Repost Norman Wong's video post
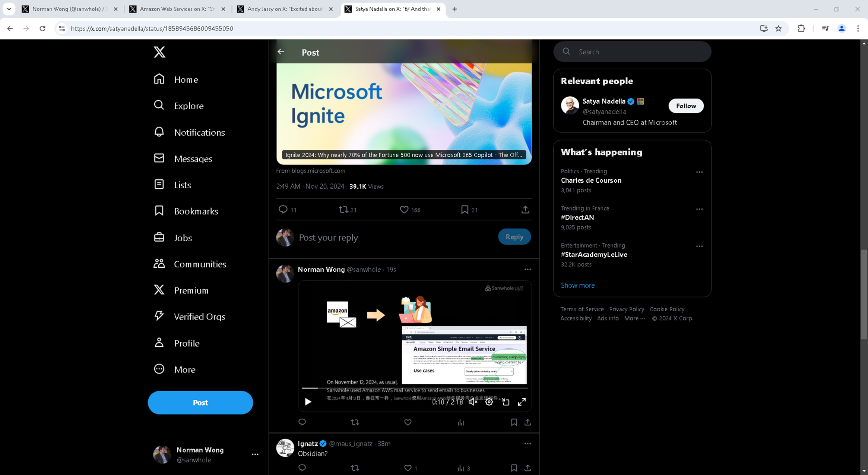Screen dimensions: 868x475 point(355,422)
